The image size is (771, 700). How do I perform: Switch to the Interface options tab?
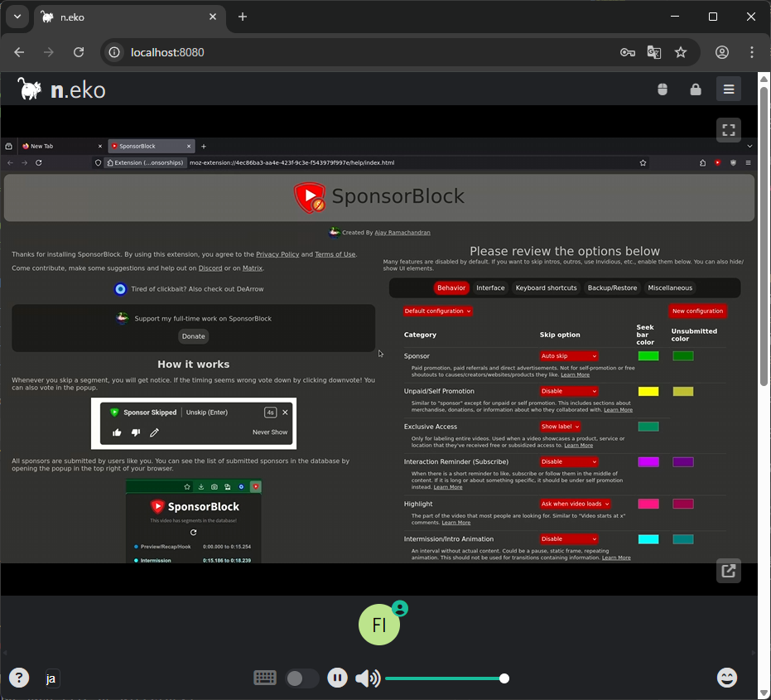tap(490, 287)
